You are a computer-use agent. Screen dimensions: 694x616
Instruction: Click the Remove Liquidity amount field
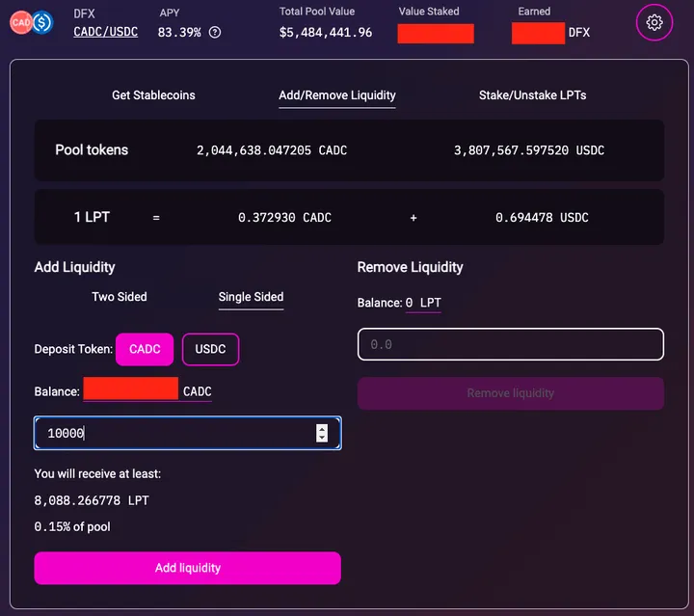(510, 344)
